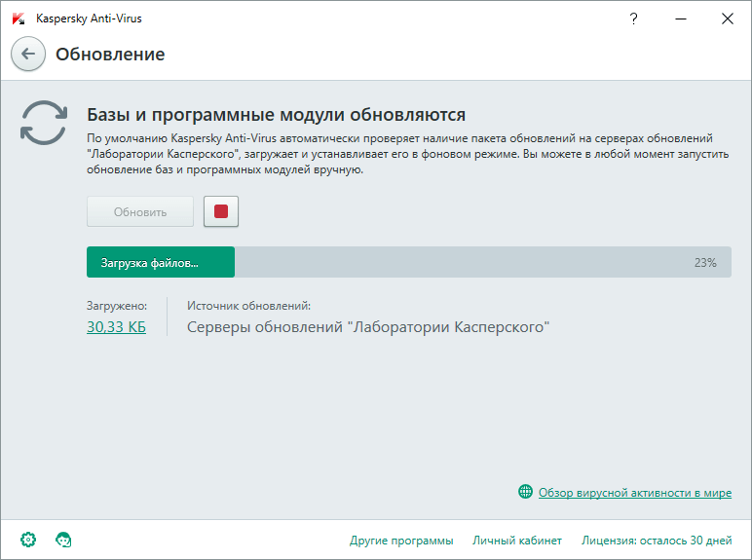Open settings via the gear icon

pos(28,540)
